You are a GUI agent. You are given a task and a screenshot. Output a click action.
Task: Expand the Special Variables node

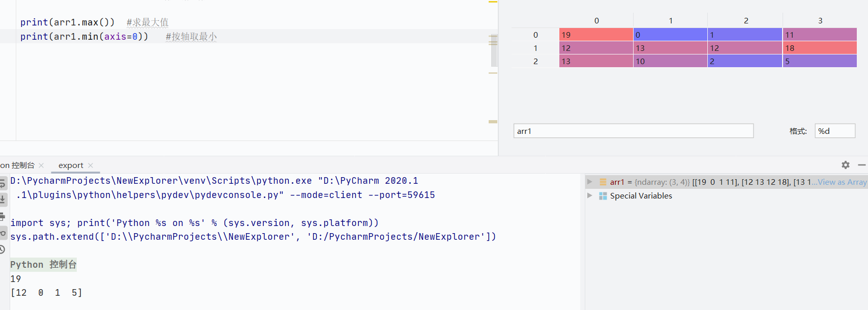[590, 195]
